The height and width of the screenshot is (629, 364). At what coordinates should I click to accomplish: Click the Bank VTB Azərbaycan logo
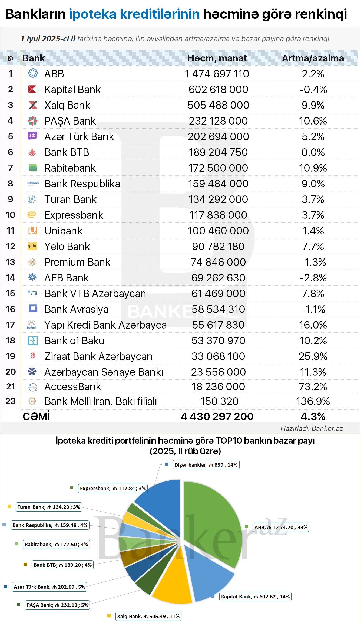(x=32, y=293)
